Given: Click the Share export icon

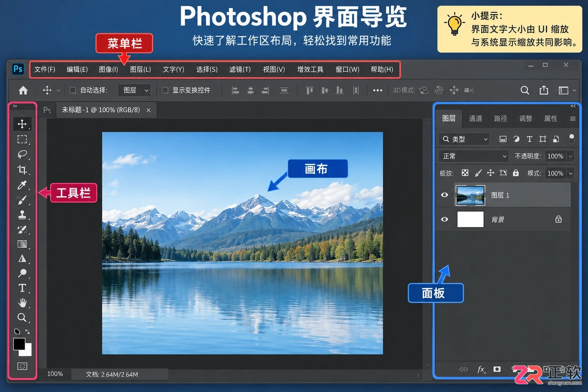Looking at the screenshot, I should pos(544,90).
